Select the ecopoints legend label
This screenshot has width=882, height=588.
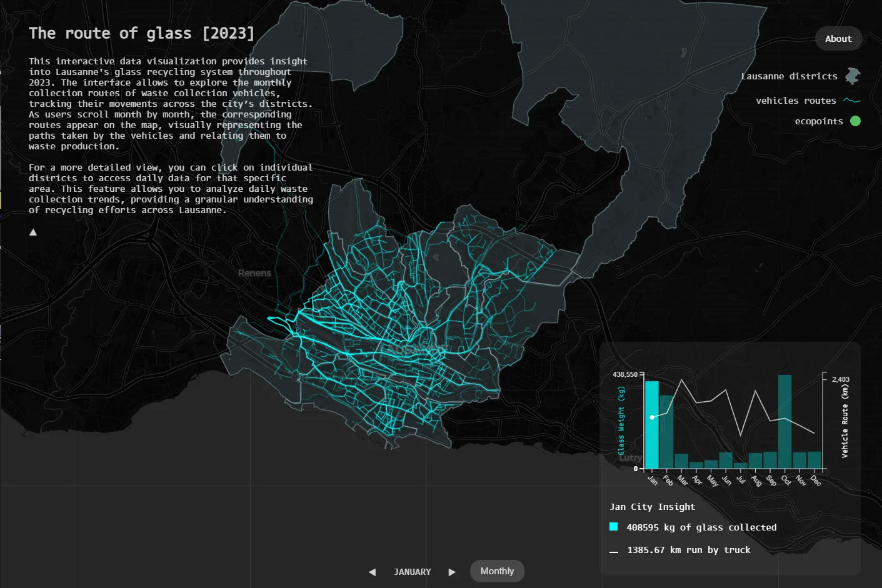819,121
